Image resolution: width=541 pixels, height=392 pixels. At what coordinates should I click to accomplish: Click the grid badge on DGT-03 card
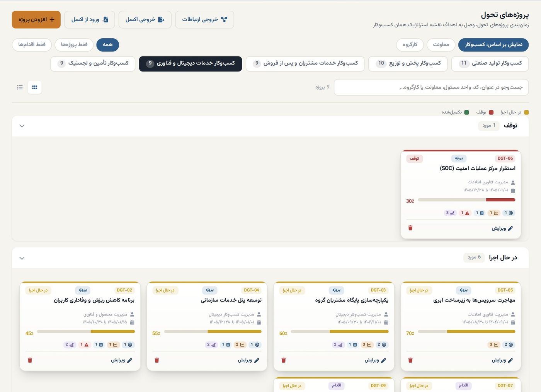click(x=352, y=345)
